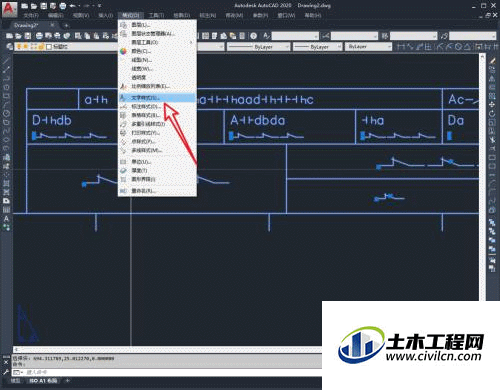Choose 线型(N)... from Format menu

[x=157, y=60]
